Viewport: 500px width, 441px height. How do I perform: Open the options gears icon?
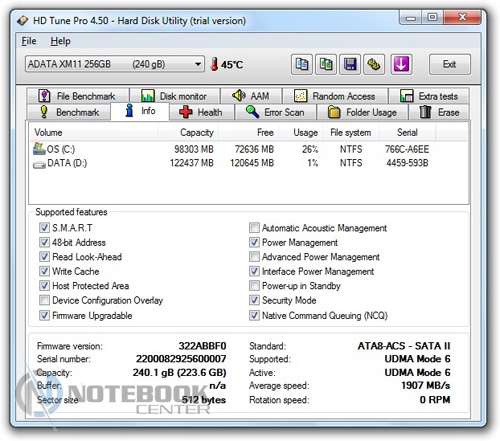click(374, 64)
